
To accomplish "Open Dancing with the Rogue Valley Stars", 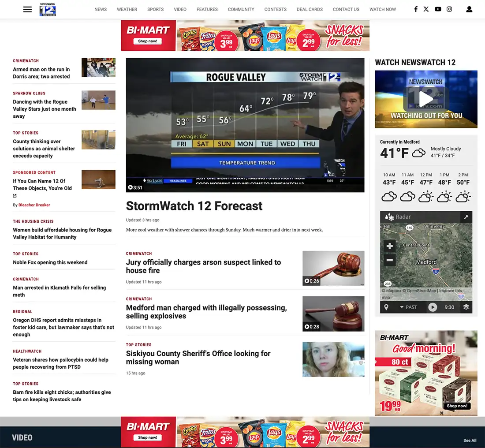I will pos(45,109).
